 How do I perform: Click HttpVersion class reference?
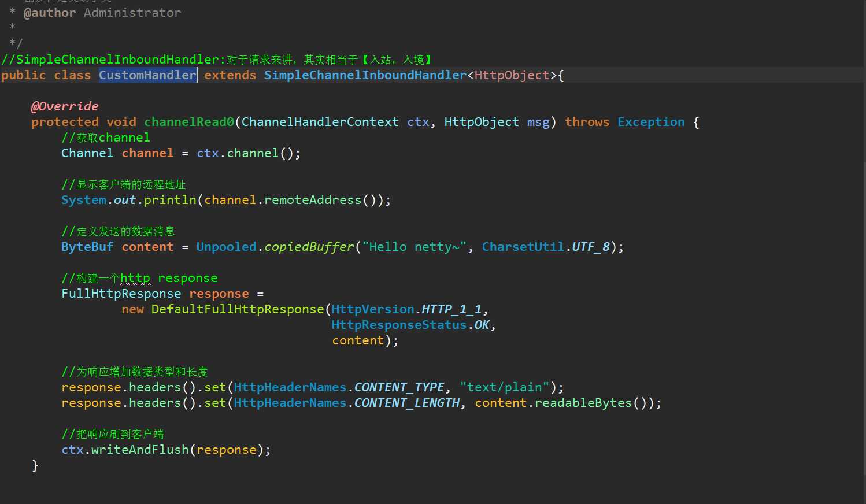(x=373, y=309)
